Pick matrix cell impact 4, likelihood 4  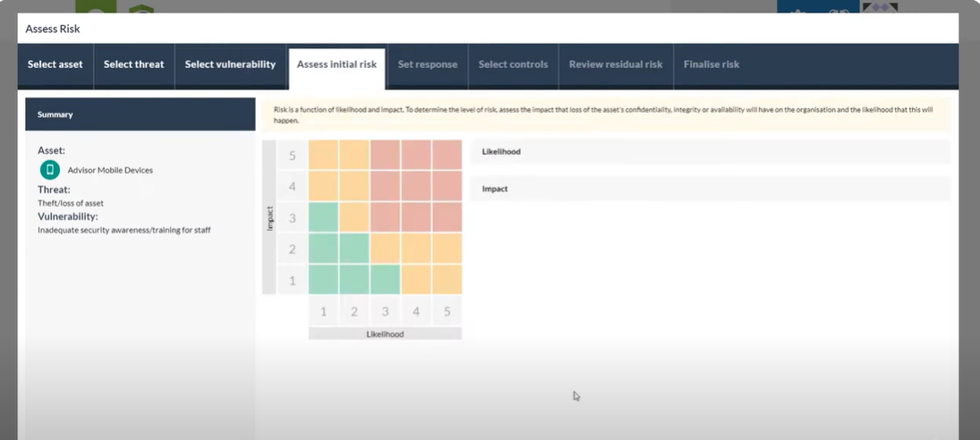(x=416, y=186)
